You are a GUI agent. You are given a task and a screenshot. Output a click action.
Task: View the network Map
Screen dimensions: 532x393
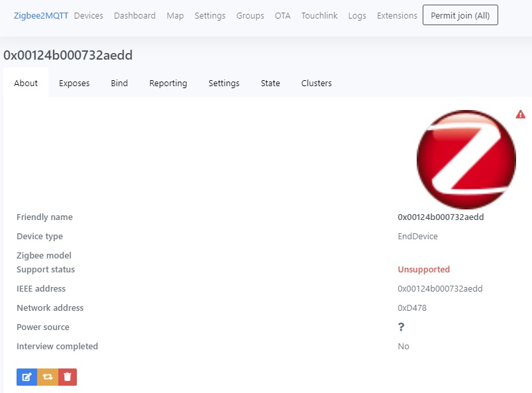pos(174,15)
